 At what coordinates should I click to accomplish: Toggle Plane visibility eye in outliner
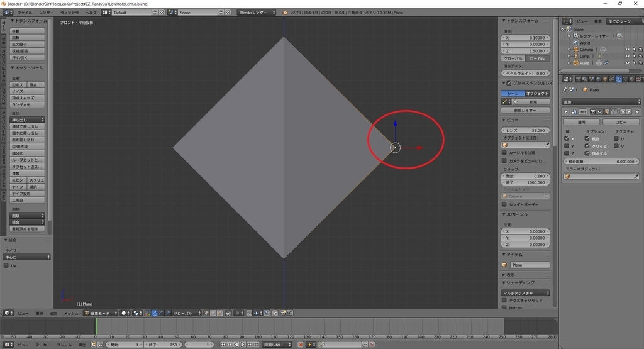[x=627, y=63]
